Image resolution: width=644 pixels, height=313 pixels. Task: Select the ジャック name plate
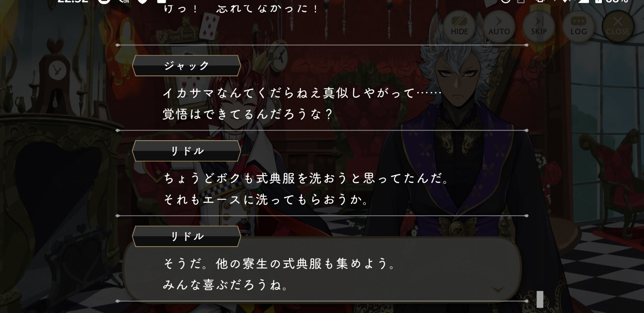[186, 66]
